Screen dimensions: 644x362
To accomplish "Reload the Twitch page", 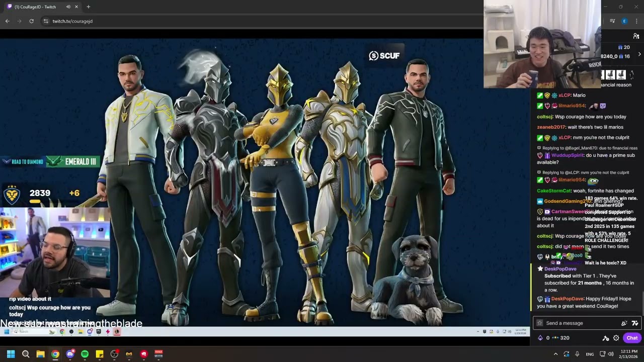I will [31, 21].
